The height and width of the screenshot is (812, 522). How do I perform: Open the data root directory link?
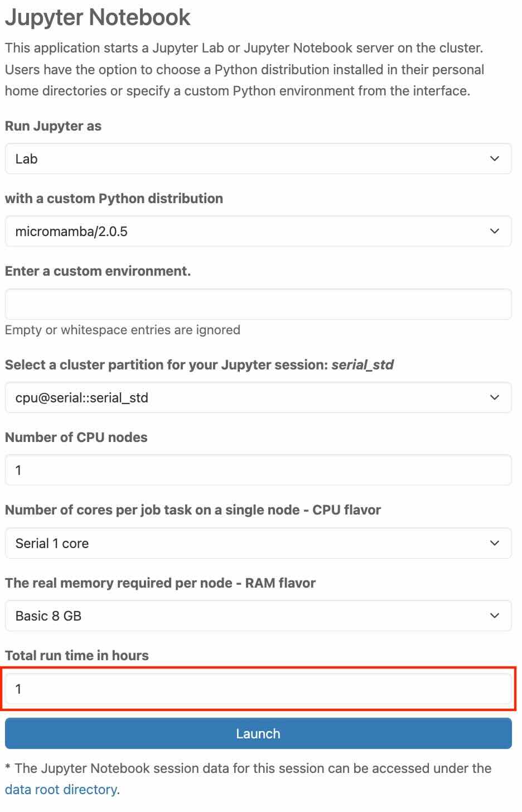[x=61, y=790]
